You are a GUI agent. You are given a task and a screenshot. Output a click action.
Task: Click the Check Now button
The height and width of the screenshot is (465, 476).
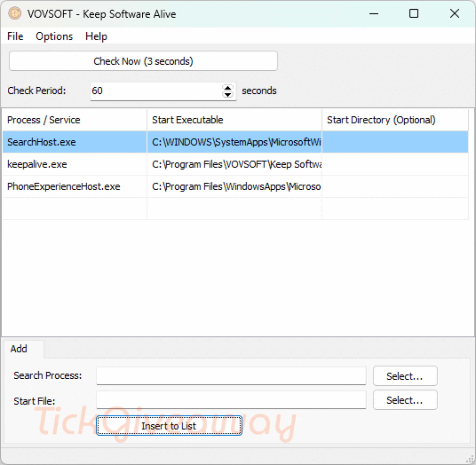pos(143,61)
